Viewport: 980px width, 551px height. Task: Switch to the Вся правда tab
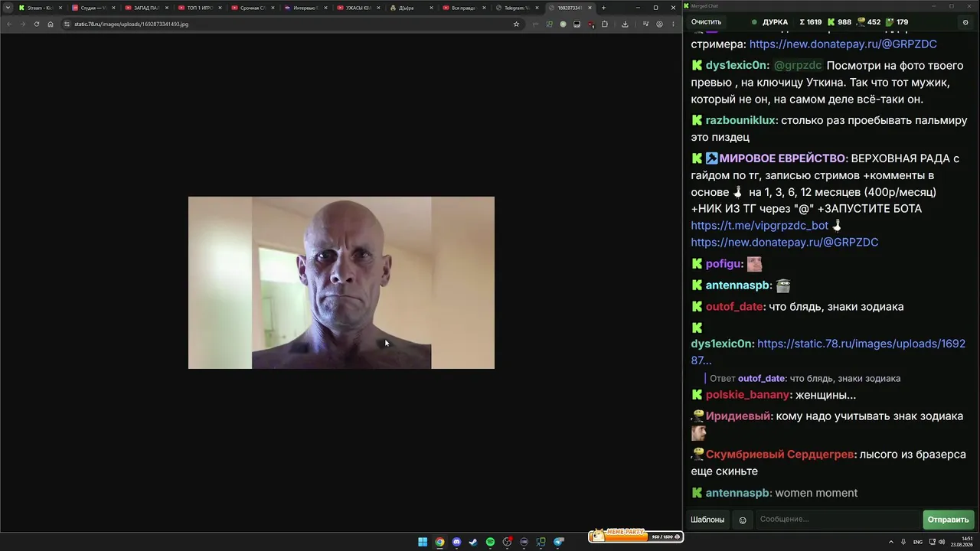click(x=464, y=8)
